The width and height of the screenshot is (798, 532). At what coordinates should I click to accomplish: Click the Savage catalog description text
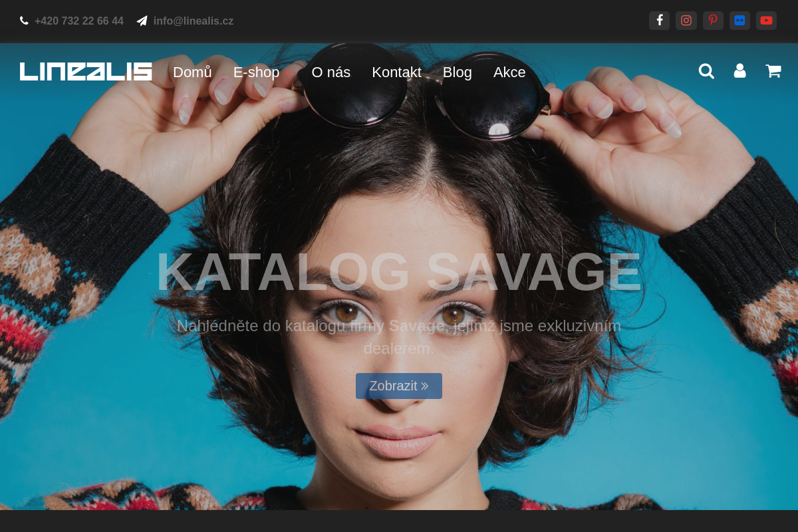399,336
